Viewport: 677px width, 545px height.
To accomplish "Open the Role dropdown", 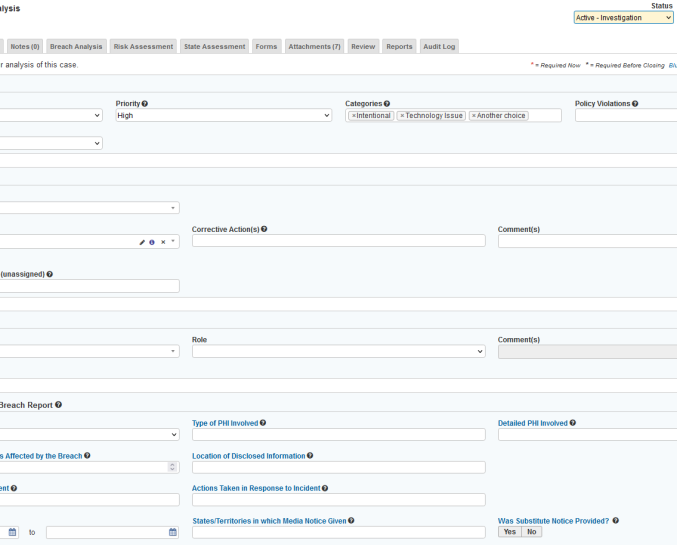I will [338, 352].
